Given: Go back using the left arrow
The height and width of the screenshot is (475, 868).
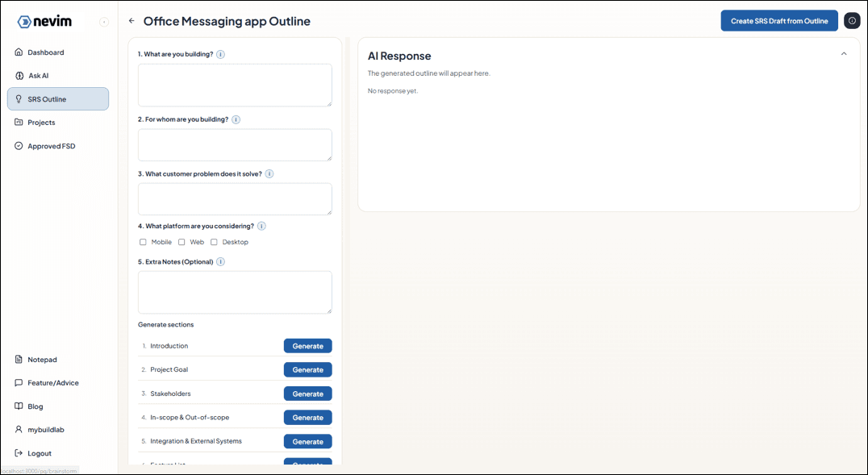Looking at the screenshot, I should (131, 21).
